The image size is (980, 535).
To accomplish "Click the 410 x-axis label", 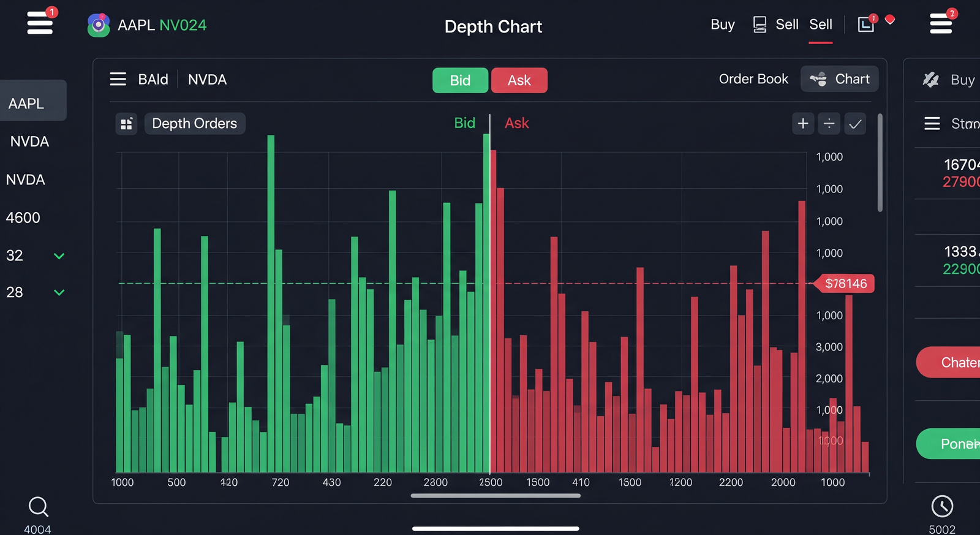I will (581, 482).
